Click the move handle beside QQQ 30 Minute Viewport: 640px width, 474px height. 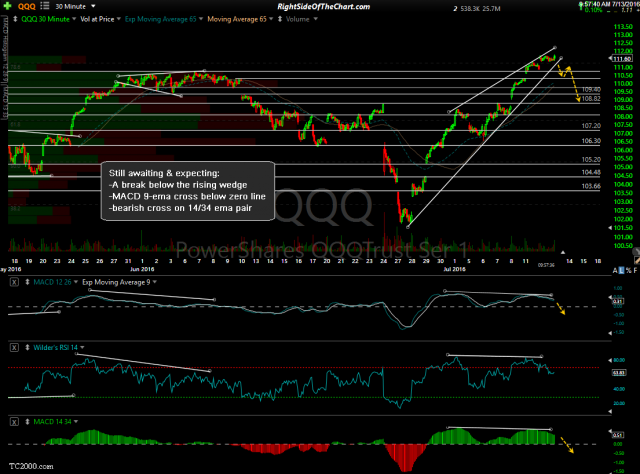(x=15, y=19)
